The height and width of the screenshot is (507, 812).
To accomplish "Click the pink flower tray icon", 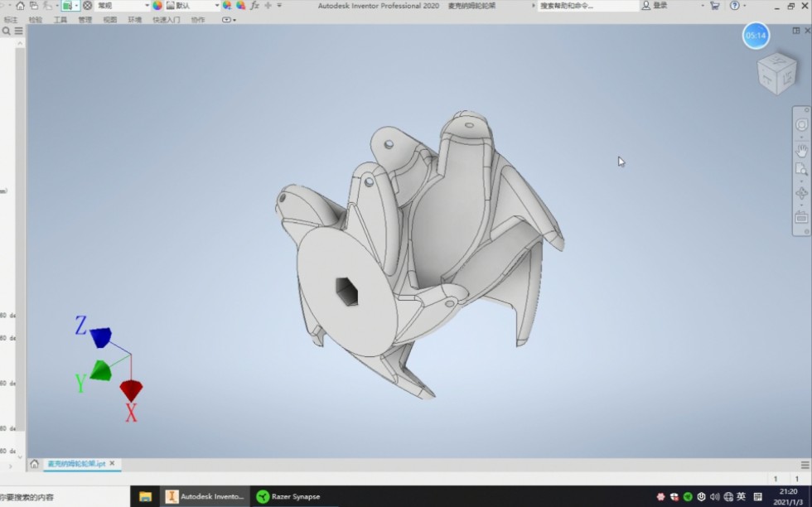I will click(661, 496).
